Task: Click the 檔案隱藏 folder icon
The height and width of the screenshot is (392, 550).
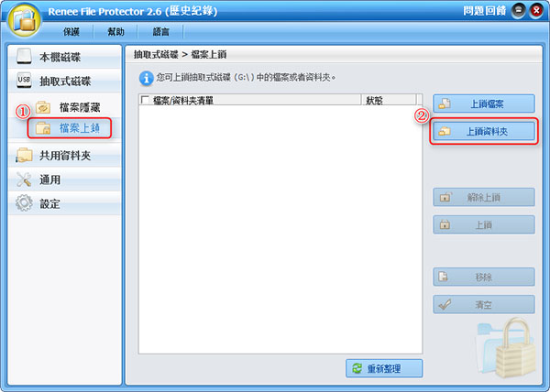Action: click(x=43, y=107)
